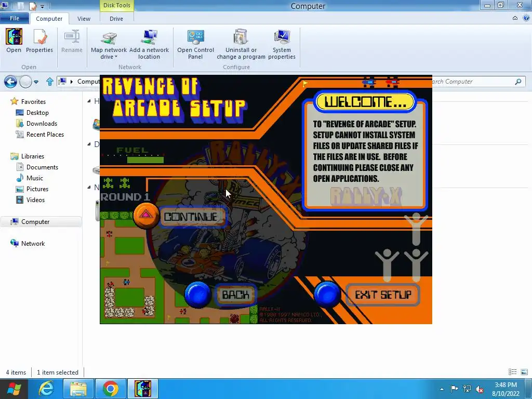Open Internet Explorer from taskbar

point(46,389)
